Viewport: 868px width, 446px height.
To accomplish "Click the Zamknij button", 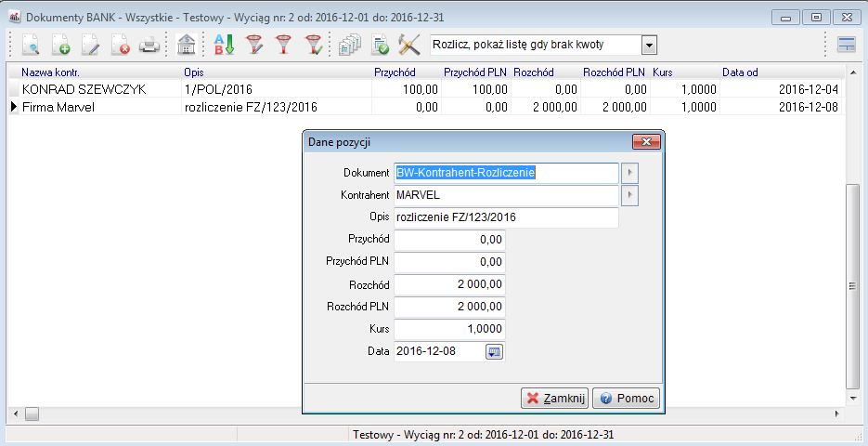I will pos(554,398).
